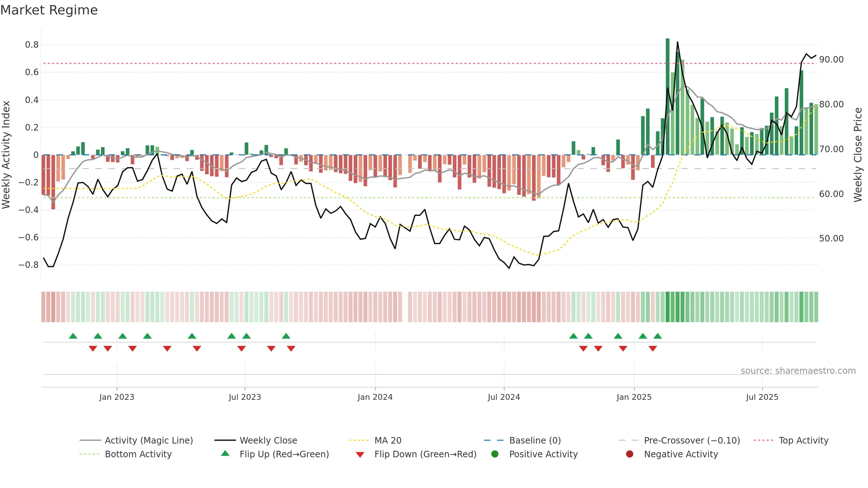Toggle the MA 20 legend entry
Viewport: 868px width, 488px height.
(x=375, y=440)
